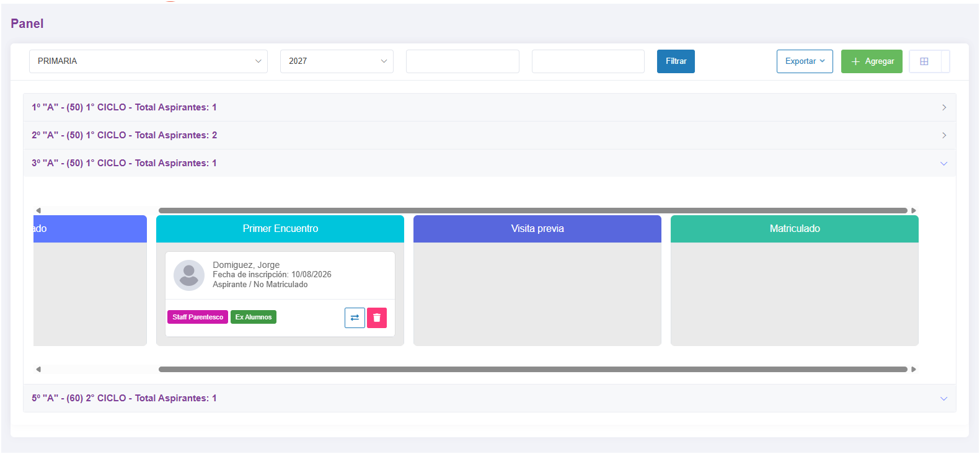Expand the 2º "A" group row
This screenshot has width=980, height=454.
click(x=490, y=135)
